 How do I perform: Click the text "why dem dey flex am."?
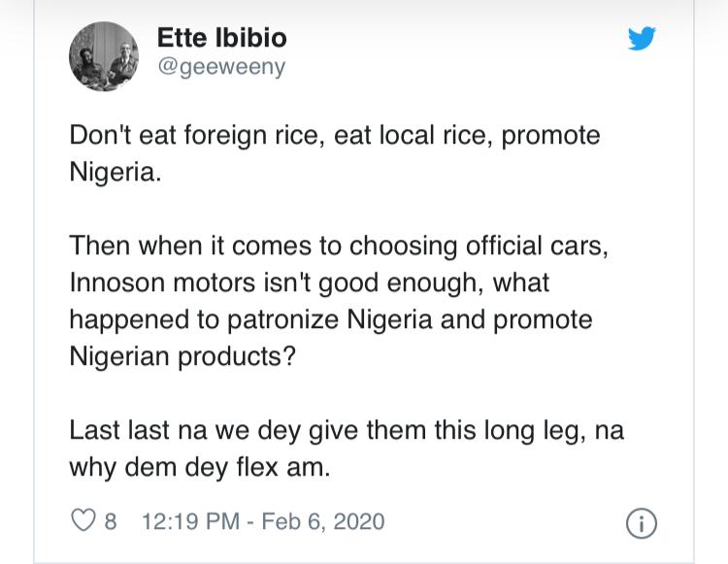point(200,466)
